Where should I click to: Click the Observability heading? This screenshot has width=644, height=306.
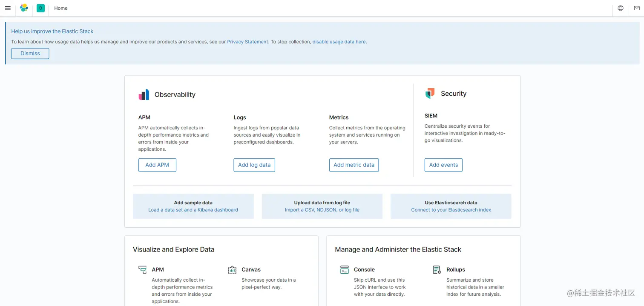pyautogui.click(x=175, y=94)
